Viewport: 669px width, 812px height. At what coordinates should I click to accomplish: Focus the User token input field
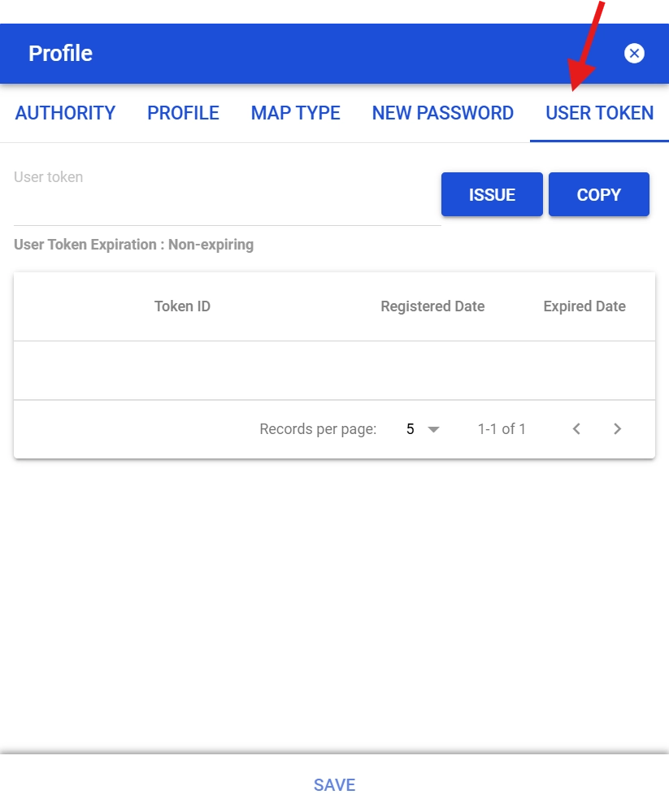(x=227, y=203)
